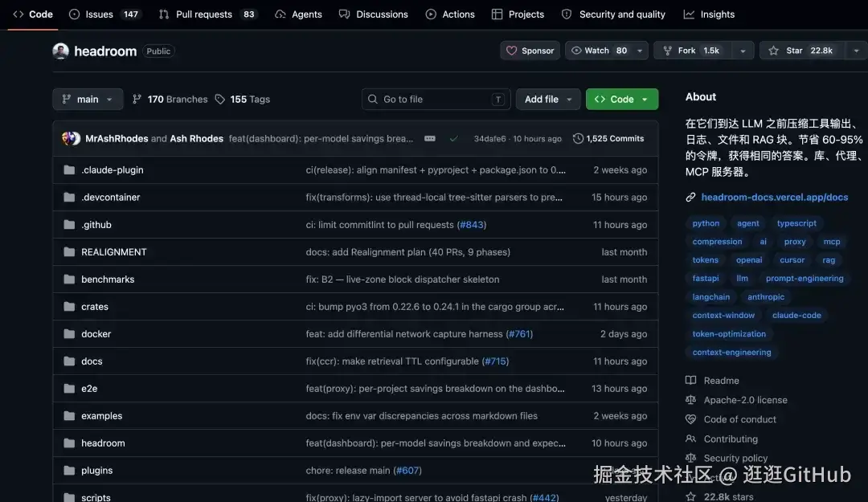Select the anthropic topic tag
This screenshot has width=868, height=502.
coord(766,296)
